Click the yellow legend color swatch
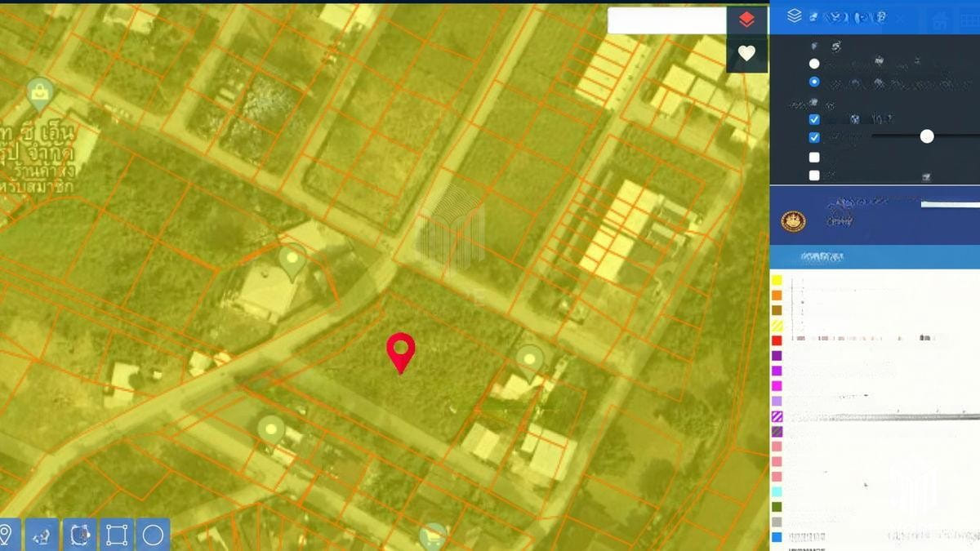980x551 pixels. pyautogui.click(x=777, y=281)
